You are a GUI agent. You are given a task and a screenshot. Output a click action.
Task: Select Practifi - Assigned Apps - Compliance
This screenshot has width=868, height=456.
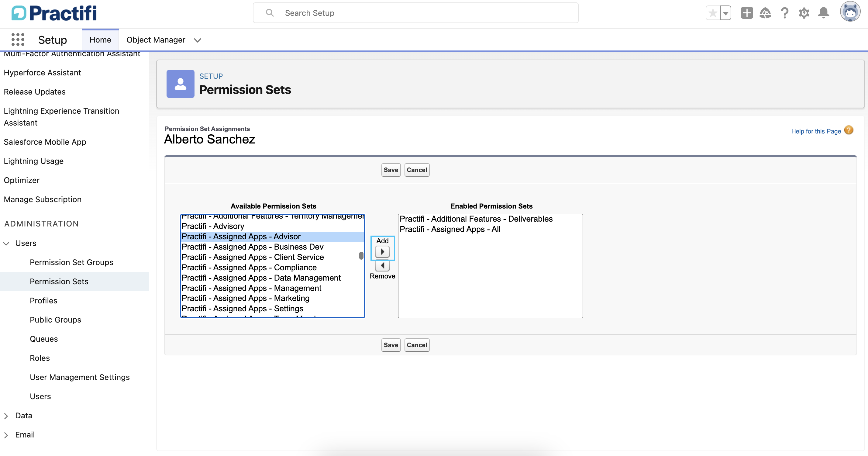point(272,267)
